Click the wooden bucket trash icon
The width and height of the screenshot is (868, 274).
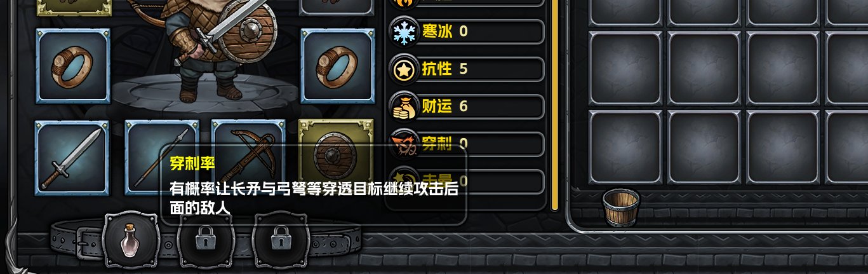pos(621,207)
